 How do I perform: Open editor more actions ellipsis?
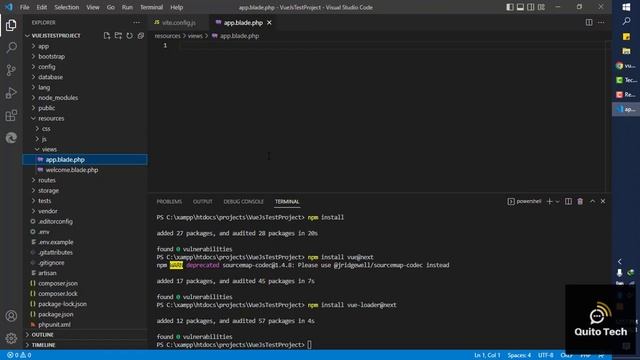point(601,22)
